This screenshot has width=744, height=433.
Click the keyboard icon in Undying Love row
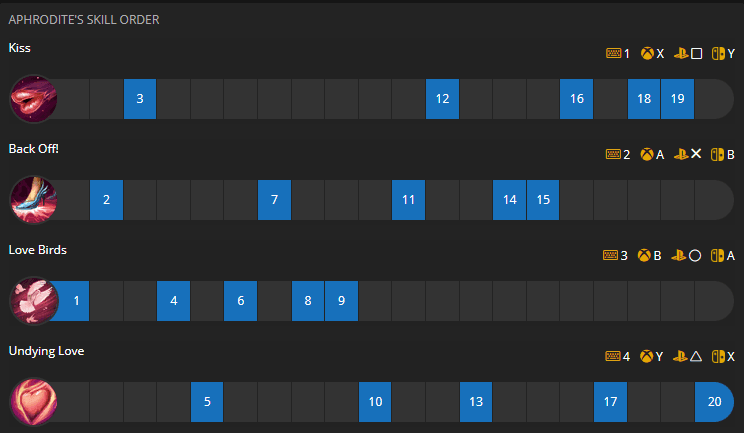(x=612, y=357)
